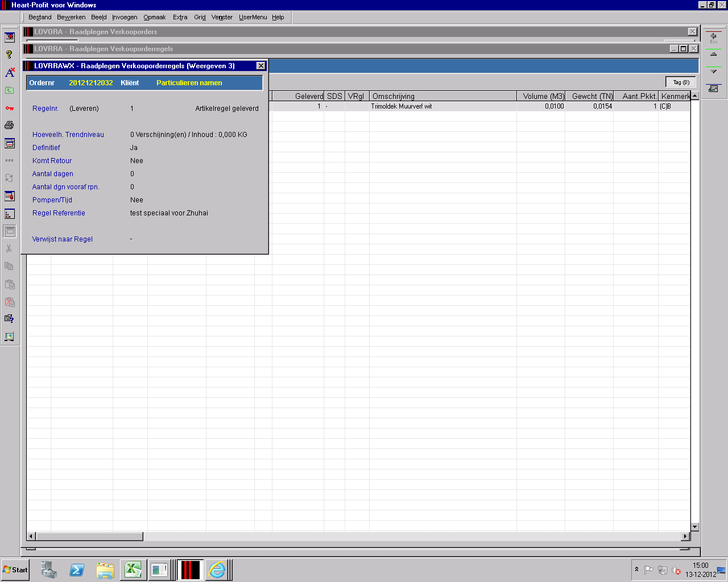Click the horizontal scrollbar thumb

tap(89, 537)
